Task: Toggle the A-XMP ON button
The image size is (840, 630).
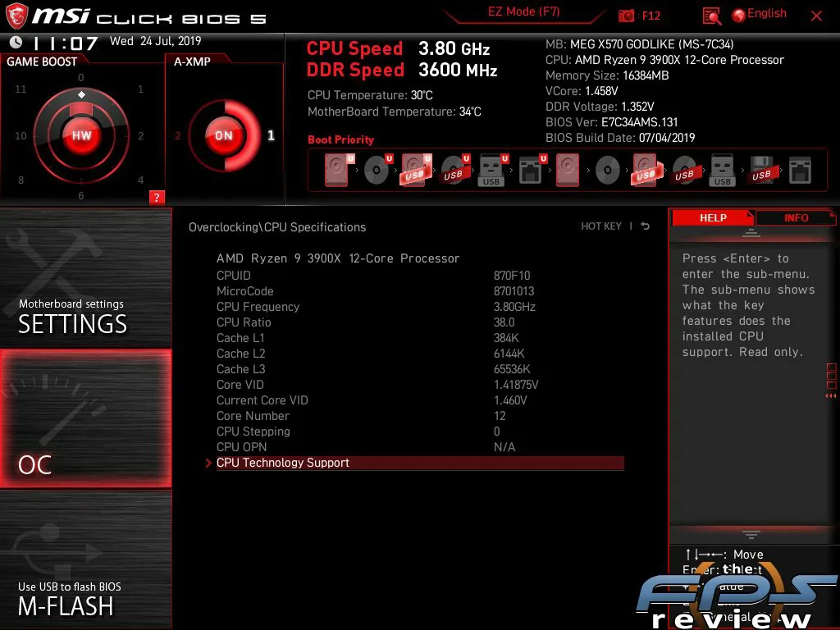Action: click(x=224, y=135)
